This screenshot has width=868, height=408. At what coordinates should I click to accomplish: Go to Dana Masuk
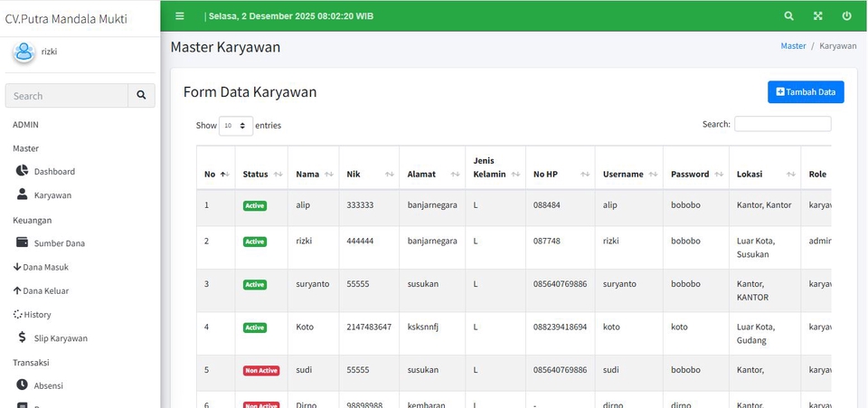45,267
